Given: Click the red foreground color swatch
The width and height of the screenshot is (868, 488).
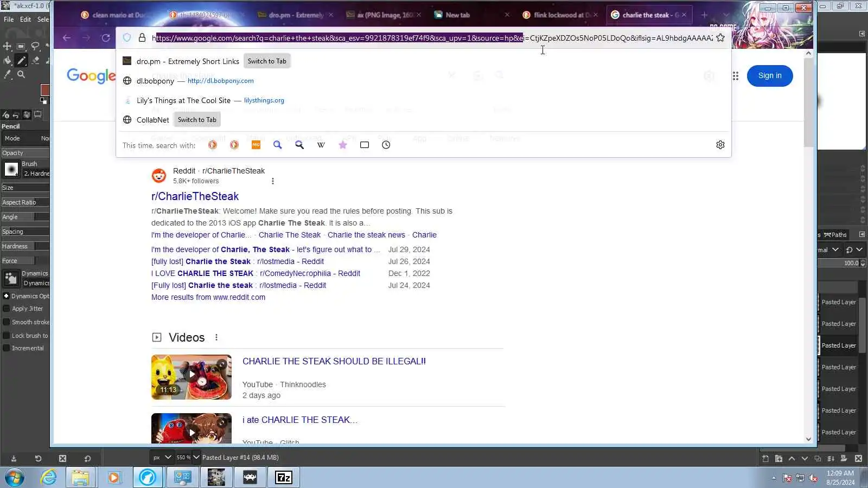Looking at the screenshot, I should 45,90.
